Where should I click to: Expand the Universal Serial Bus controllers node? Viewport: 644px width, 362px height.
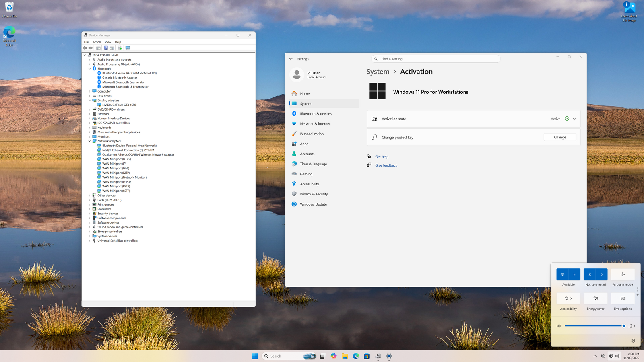click(90, 241)
